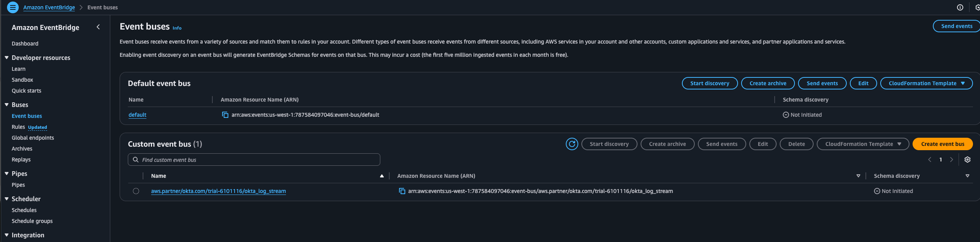This screenshot has height=242, width=980.
Task: Open Dashboard in the sidebar
Action: pyautogui.click(x=25, y=44)
